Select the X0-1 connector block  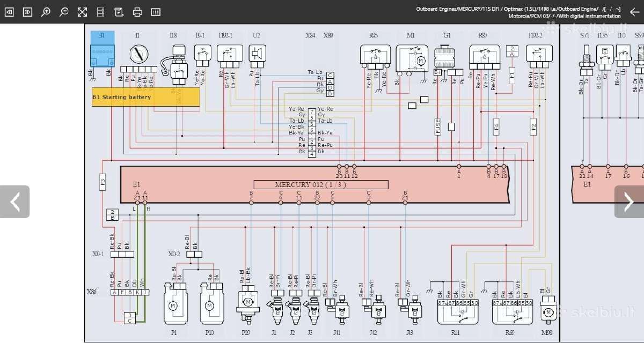click(x=122, y=255)
